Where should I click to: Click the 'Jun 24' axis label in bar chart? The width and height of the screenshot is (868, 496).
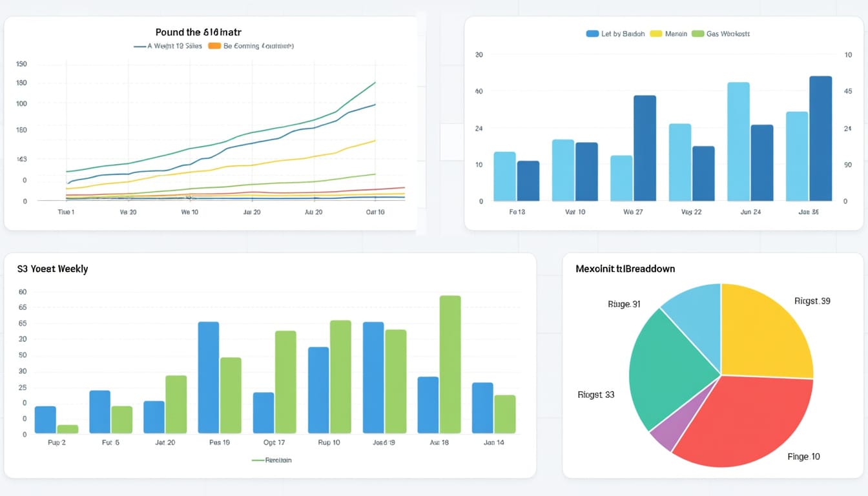(x=750, y=212)
